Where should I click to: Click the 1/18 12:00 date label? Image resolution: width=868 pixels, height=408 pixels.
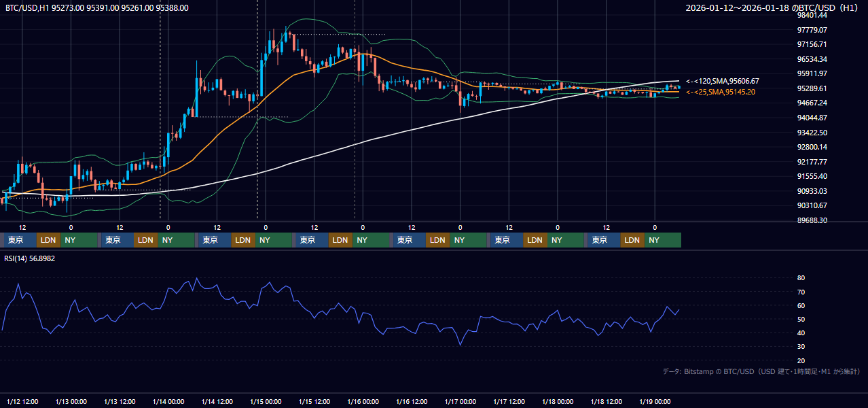pyautogui.click(x=607, y=401)
